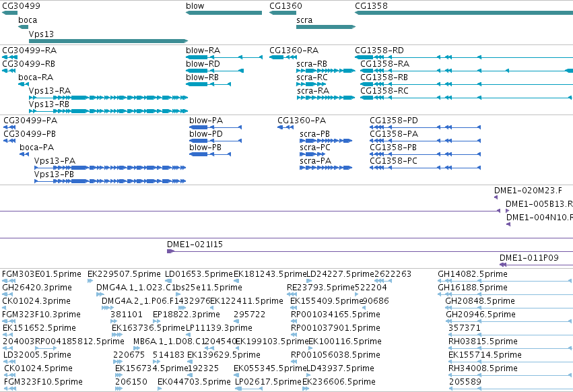This screenshot has height=392, width=573.
Task: Select the Vps13 gene bar
Action: [x=108, y=41]
